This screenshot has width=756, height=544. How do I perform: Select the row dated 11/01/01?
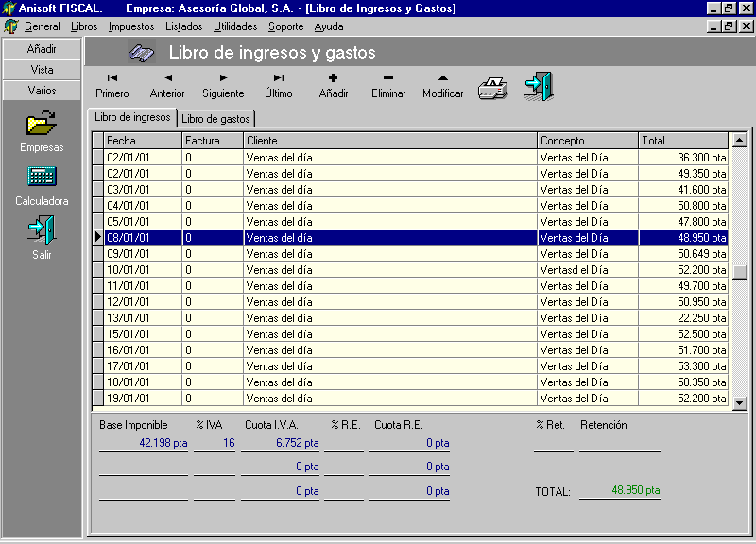tap(410, 286)
